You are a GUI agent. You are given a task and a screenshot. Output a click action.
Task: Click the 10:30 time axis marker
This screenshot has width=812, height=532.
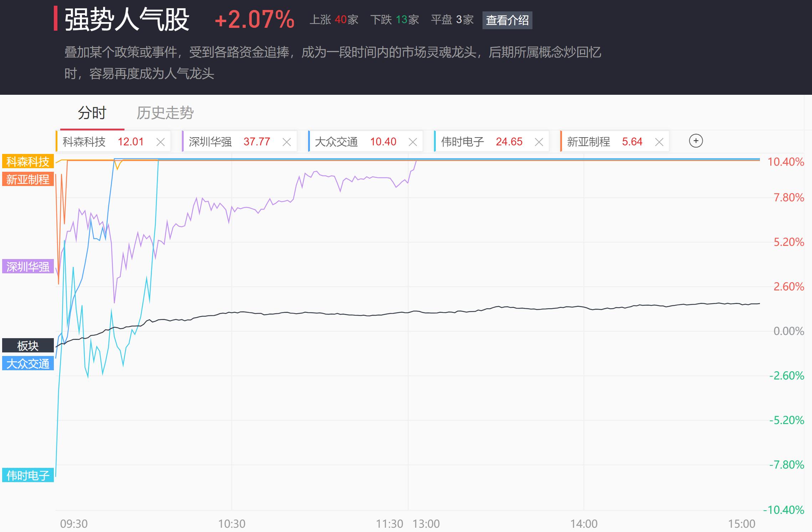tap(232, 523)
